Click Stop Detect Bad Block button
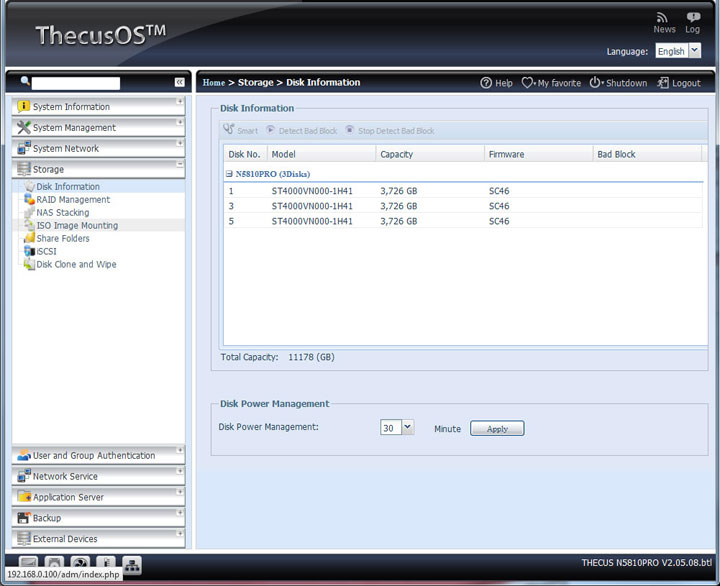Viewport: 720px width, 586px height. 390,130
